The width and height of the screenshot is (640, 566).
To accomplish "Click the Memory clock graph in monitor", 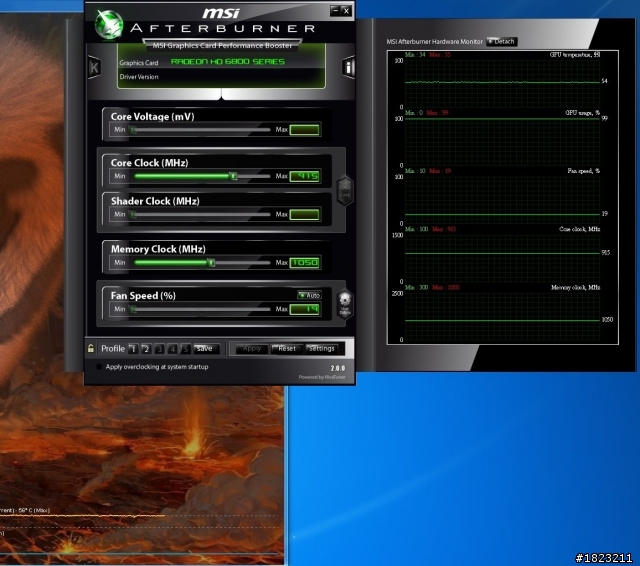I will coord(502,317).
